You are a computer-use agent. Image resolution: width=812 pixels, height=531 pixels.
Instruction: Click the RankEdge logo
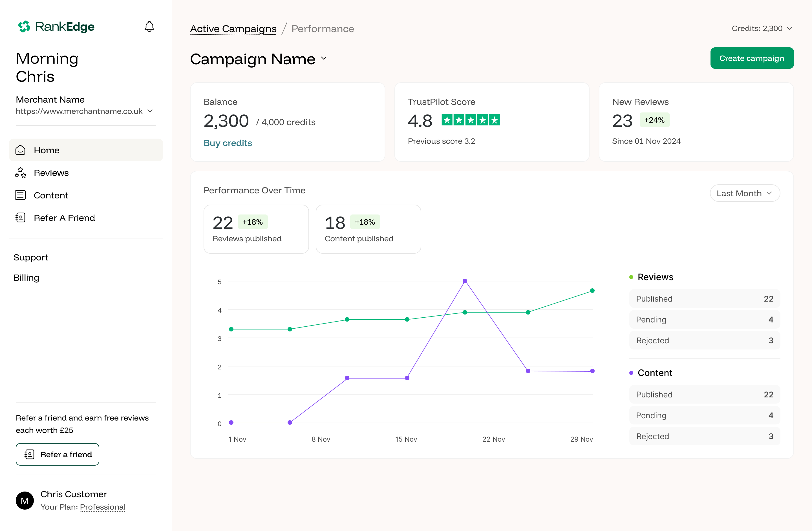56,26
